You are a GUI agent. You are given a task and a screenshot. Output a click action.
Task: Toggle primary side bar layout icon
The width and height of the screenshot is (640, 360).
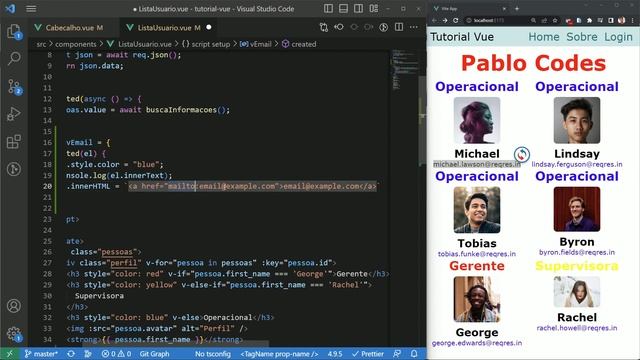(x=328, y=9)
